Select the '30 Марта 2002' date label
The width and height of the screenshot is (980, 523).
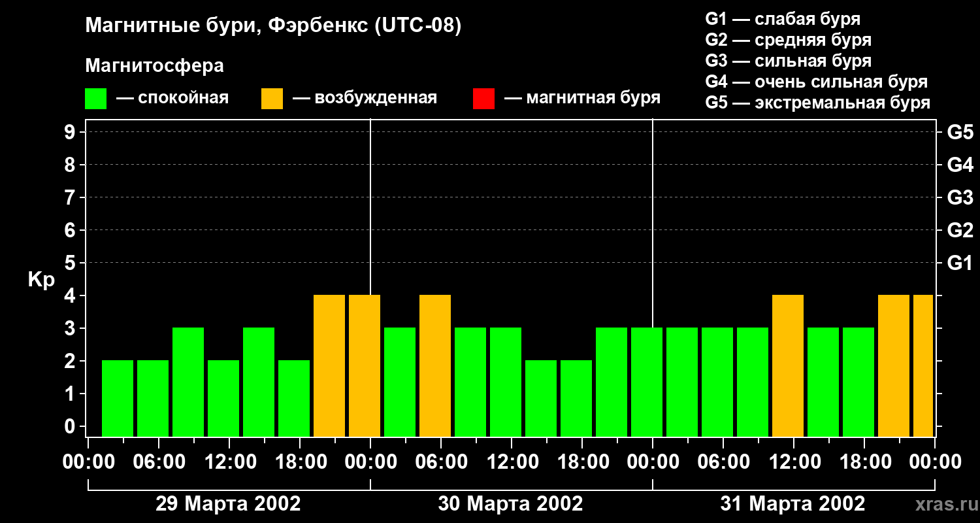click(510, 504)
